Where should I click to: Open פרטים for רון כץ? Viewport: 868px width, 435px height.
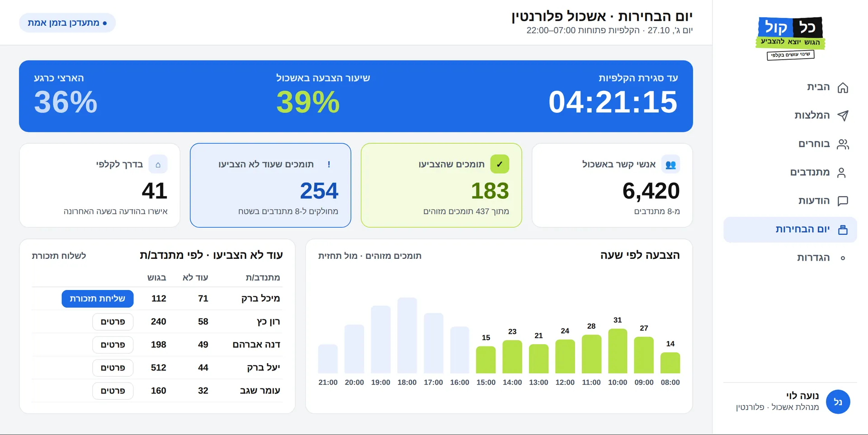(113, 322)
